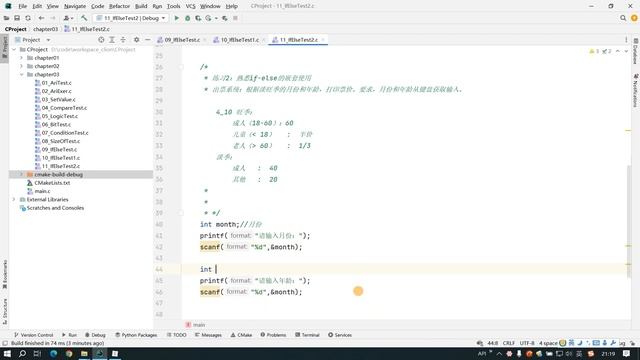
Task: Open the Problems tool window
Action: tap(273, 335)
